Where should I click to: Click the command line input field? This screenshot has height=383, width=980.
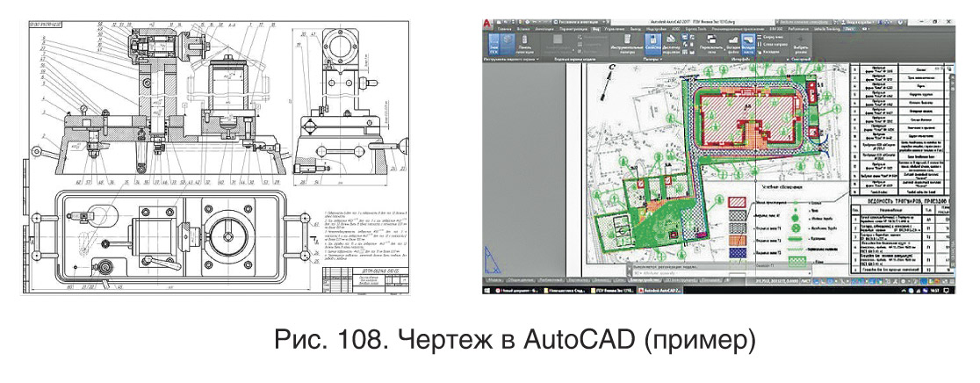pyautogui.click(x=721, y=273)
